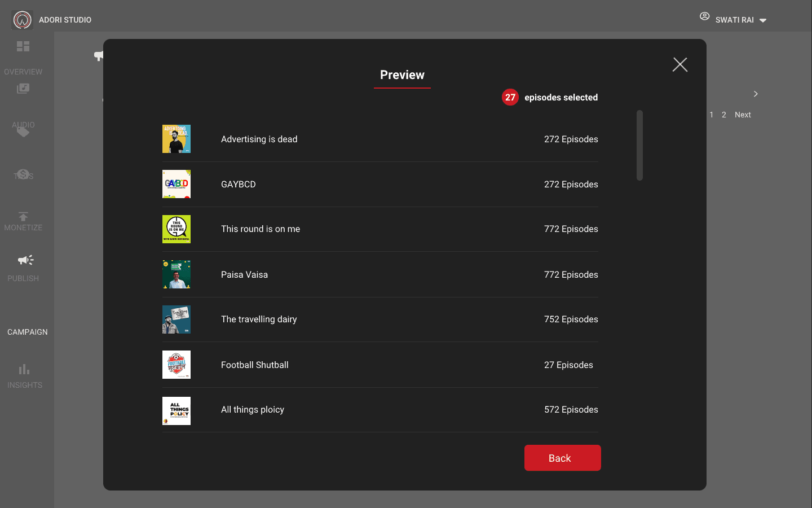
Task: Open GAYBCD cover thumbnail
Action: point(176,184)
